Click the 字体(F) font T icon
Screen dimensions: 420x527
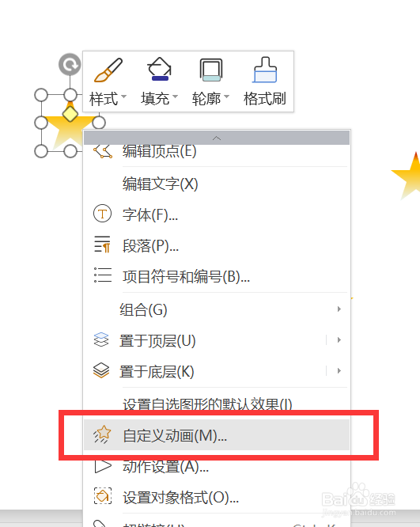click(102, 214)
